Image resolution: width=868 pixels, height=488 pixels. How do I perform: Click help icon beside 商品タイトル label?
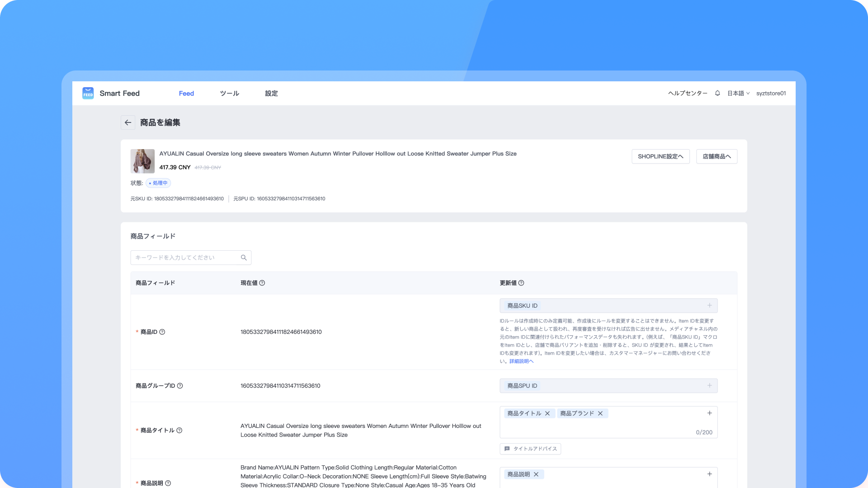[x=179, y=430]
